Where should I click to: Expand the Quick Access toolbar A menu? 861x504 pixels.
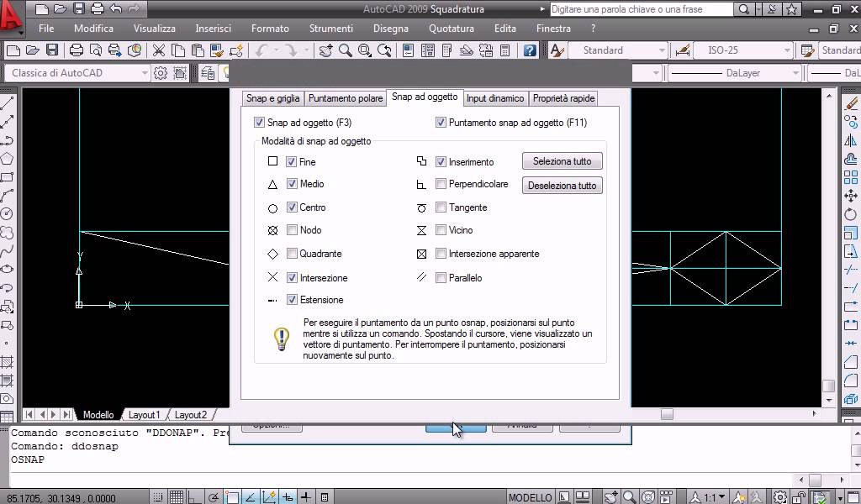pos(12,18)
